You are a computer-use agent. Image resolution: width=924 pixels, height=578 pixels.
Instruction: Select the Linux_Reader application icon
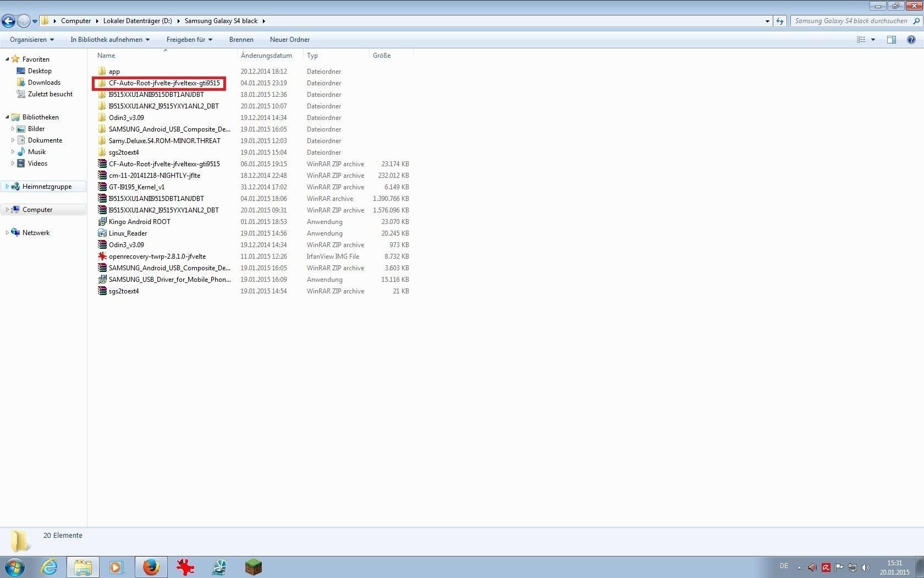pyautogui.click(x=102, y=233)
